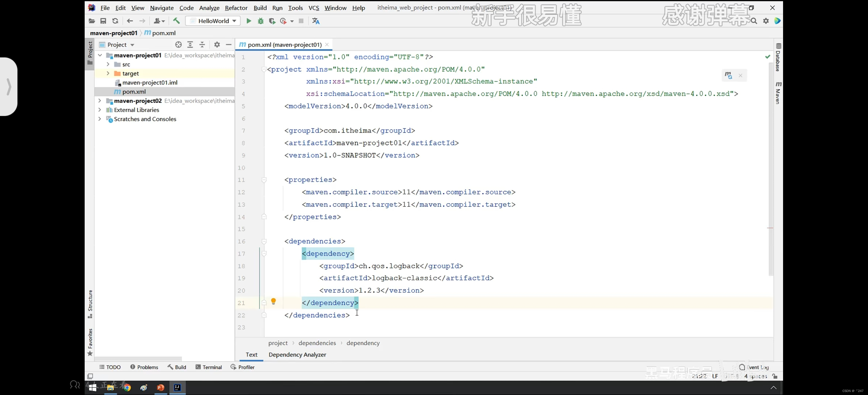Expand the src folder
This screenshot has height=395, width=868.
point(108,64)
